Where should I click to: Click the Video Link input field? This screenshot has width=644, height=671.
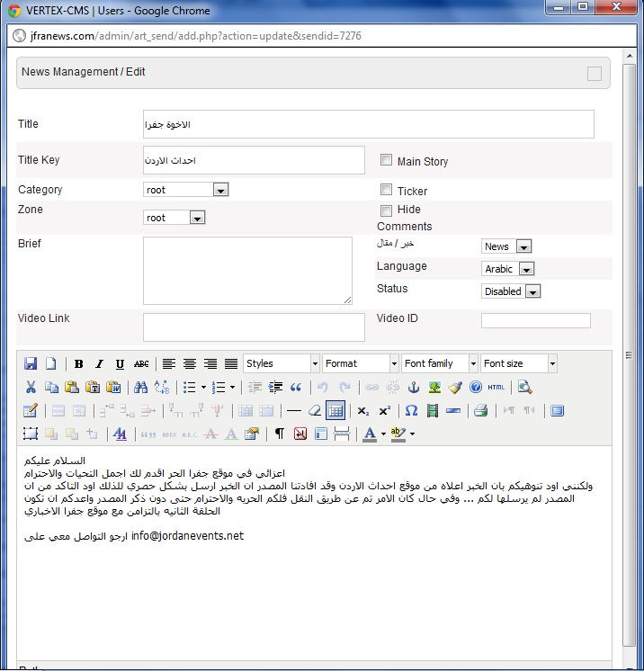254,327
